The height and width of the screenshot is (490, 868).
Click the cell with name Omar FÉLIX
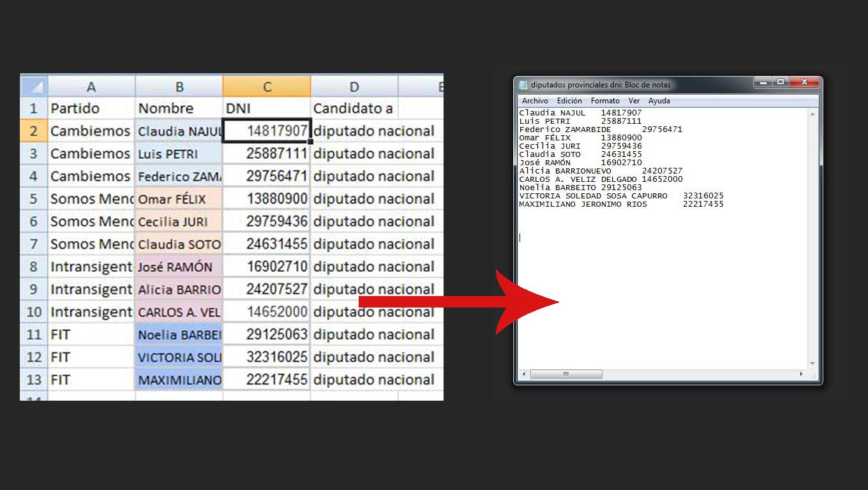pos(179,199)
